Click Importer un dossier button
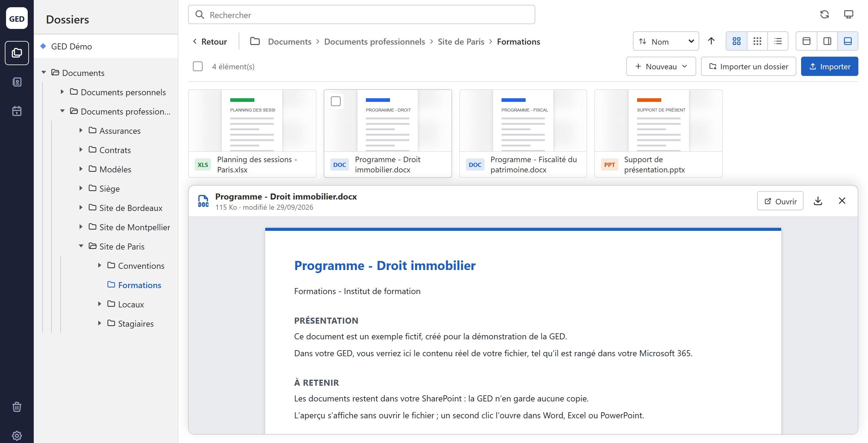This screenshot has height=443, width=868. point(748,66)
